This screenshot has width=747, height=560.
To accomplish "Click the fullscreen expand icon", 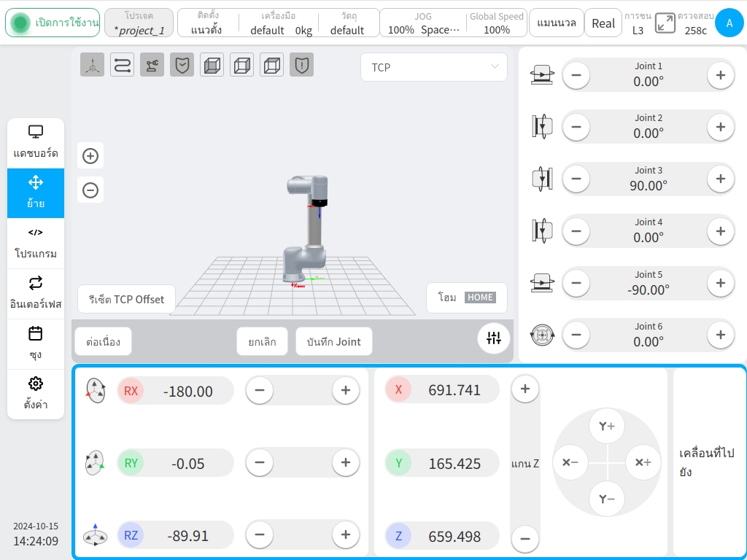I will click(x=665, y=23).
